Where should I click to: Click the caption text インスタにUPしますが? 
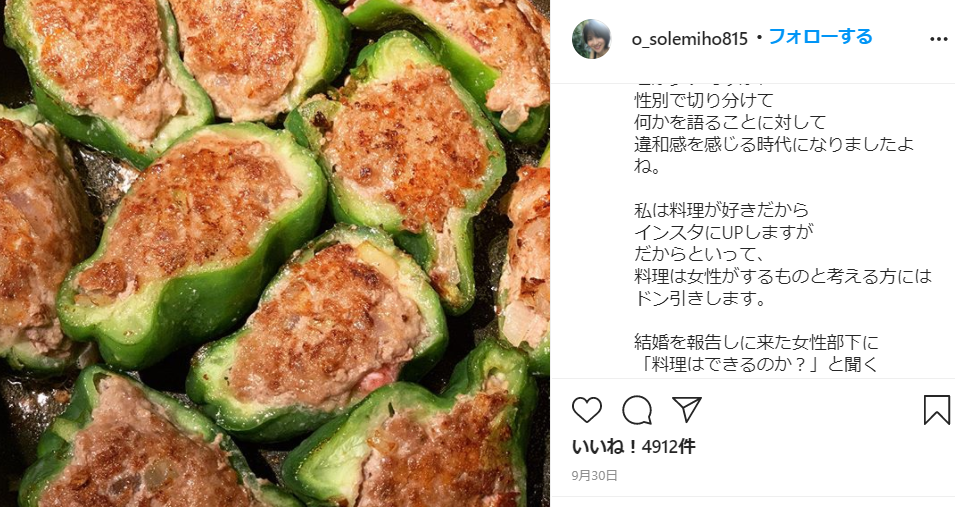point(724,232)
